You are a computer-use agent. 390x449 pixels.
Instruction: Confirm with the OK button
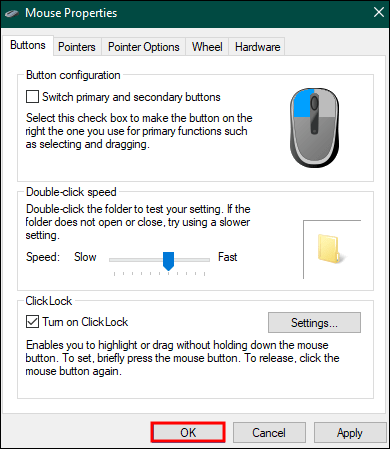(x=188, y=433)
